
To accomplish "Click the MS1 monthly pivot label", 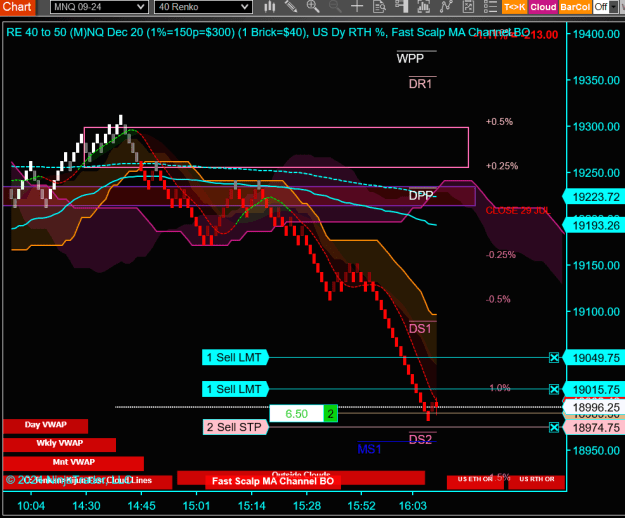I will (369, 449).
